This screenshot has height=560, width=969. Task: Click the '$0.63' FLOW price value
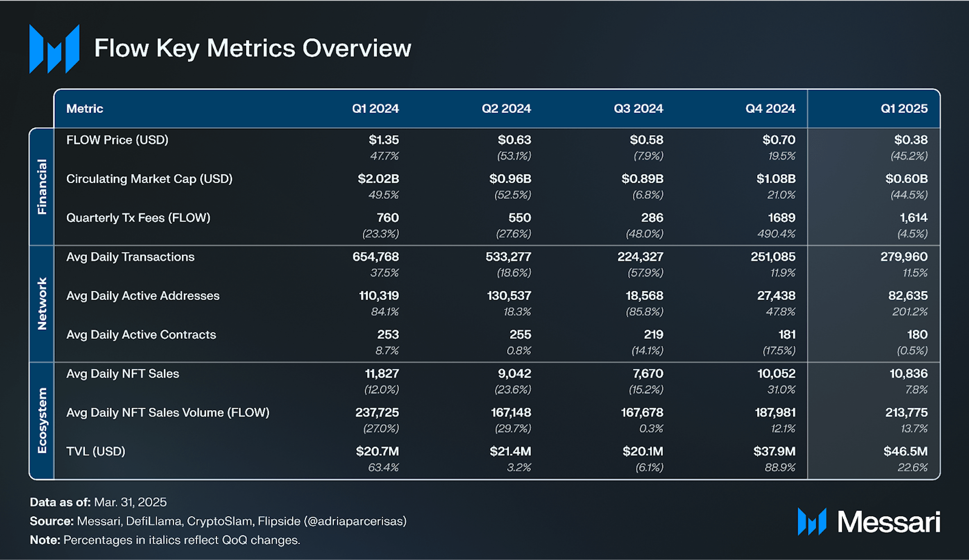pyautogui.click(x=514, y=140)
